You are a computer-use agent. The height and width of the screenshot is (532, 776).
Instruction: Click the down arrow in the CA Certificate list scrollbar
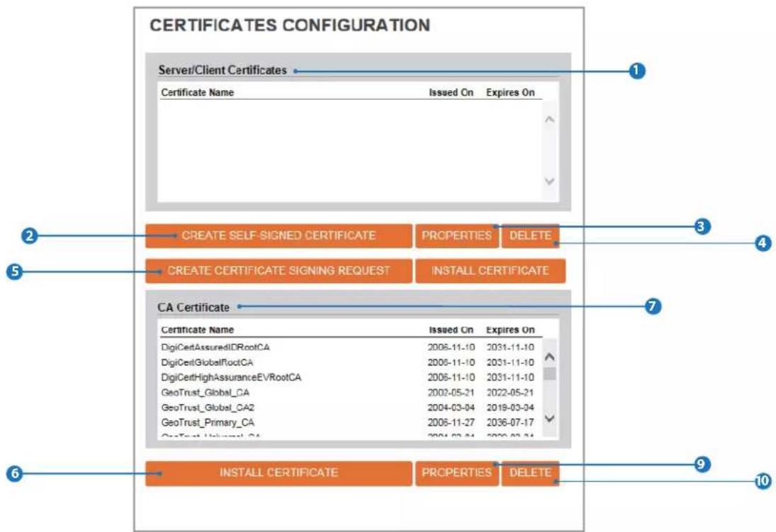(549, 419)
